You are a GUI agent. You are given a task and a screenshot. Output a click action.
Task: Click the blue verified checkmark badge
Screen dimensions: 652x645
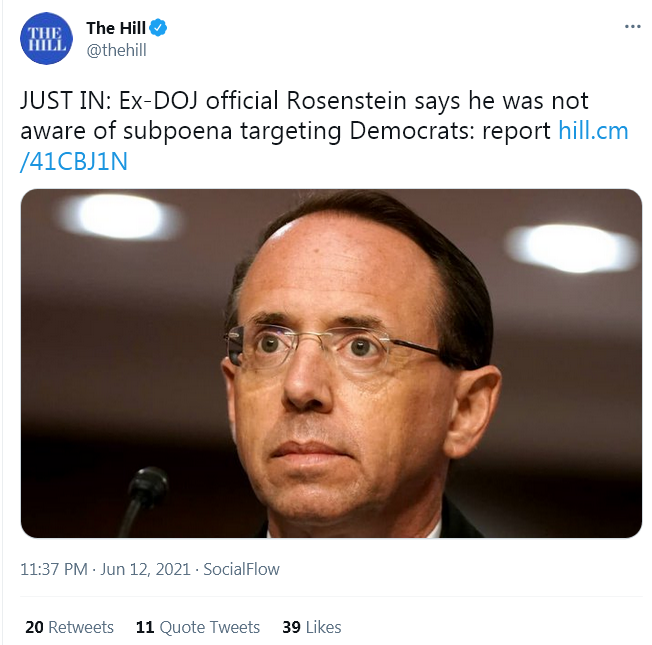coord(158,27)
